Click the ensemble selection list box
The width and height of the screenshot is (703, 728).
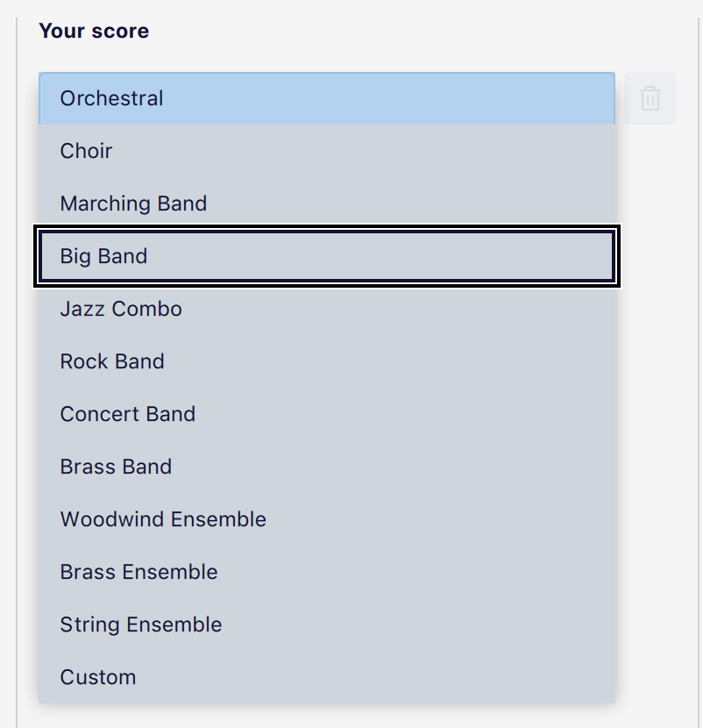click(326, 386)
